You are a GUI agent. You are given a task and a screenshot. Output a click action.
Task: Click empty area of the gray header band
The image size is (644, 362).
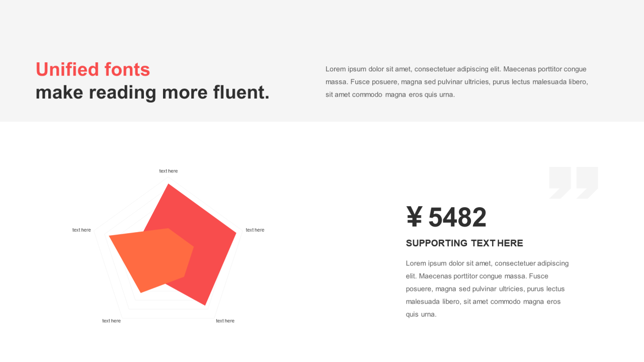pyautogui.click(x=322, y=25)
